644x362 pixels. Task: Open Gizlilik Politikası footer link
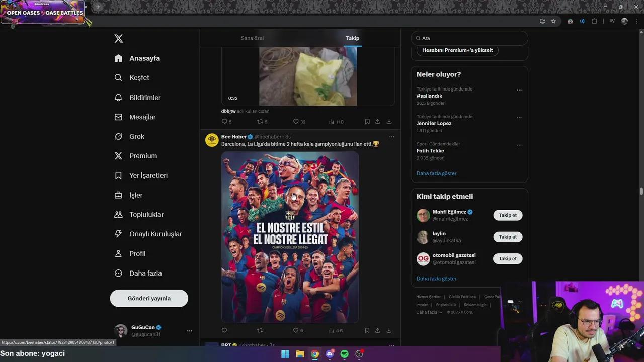click(462, 297)
